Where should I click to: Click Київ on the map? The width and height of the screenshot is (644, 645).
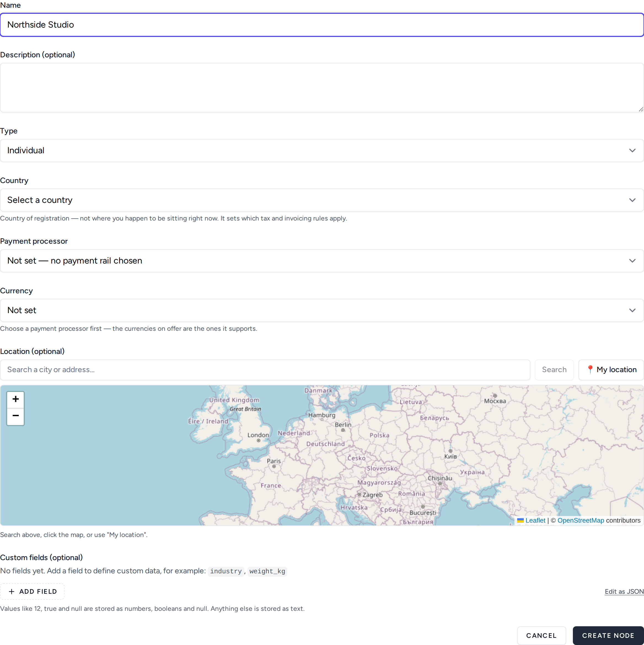point(450,456)
